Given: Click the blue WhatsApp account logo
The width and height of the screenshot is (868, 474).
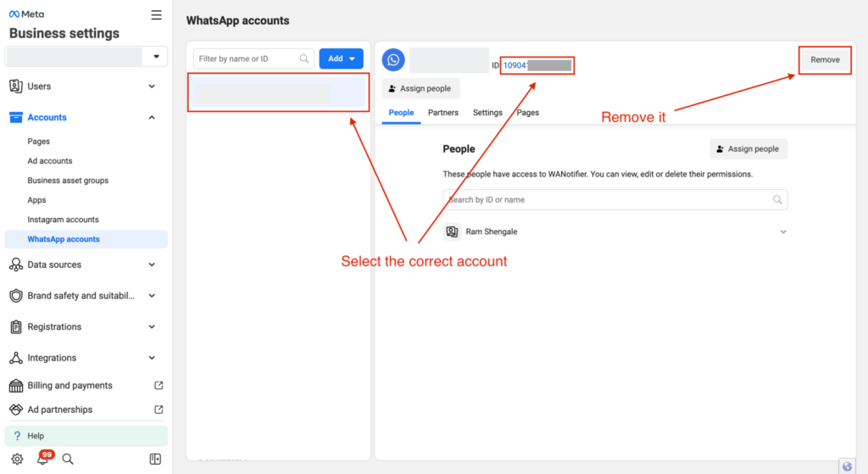Looking at the screenshot, I should (x=393, y=60).
